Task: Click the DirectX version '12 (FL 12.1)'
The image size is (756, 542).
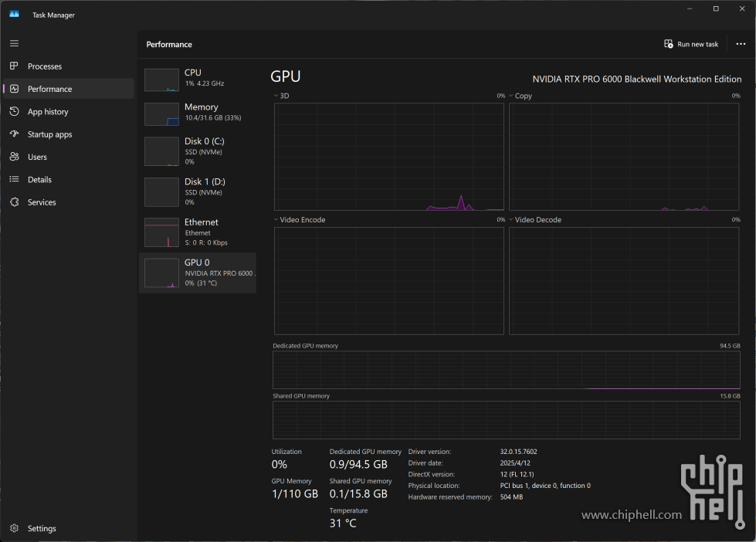Action: tap(517, 474)
